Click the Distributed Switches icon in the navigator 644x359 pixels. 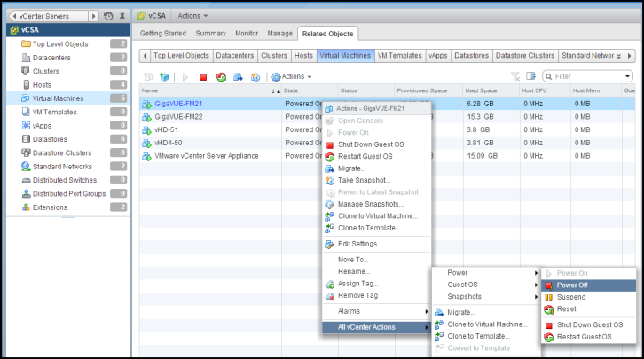click(x=26, y=180)
